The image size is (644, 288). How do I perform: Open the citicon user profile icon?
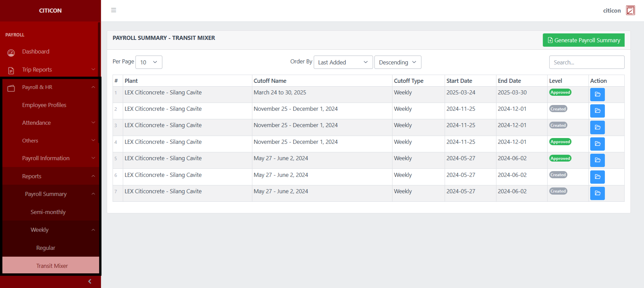point(630,11)
